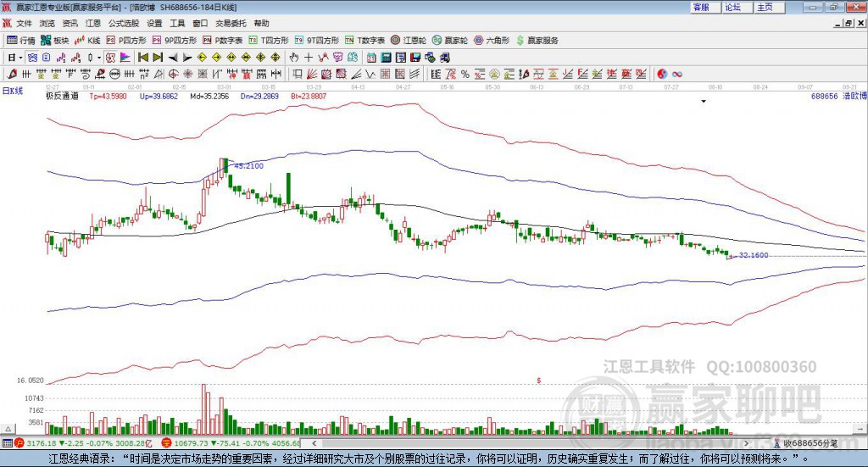Open the 江恩轮 Gann wheel
The image size is (868, 467).
(409, 41)
